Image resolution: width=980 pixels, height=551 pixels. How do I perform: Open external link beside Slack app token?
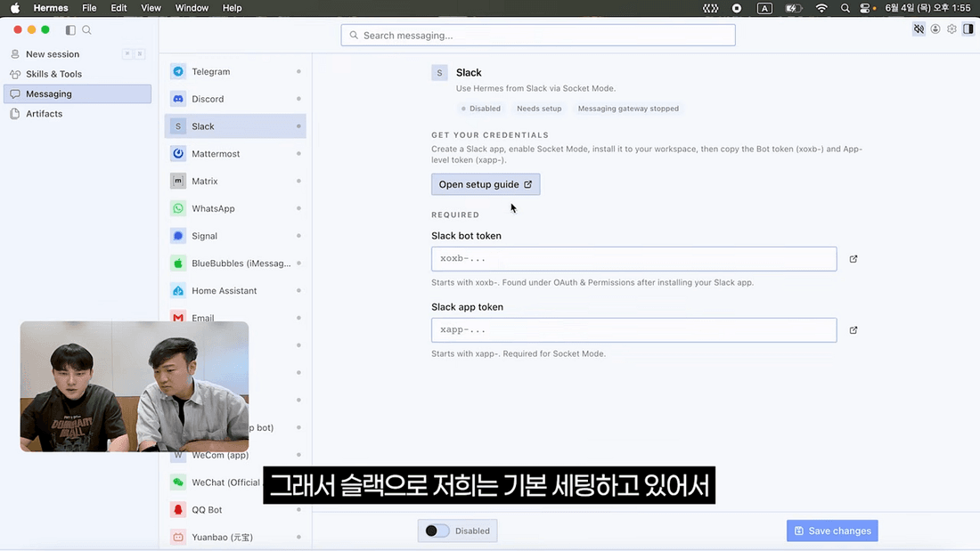(853, 330)
